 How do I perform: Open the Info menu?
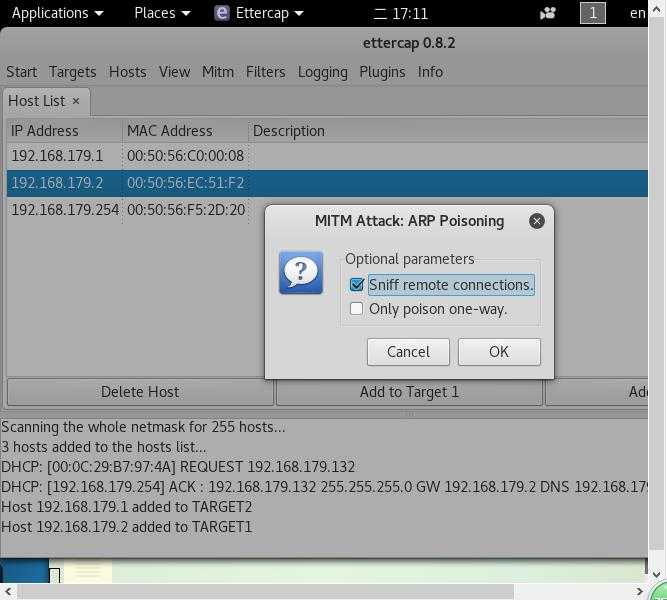(x=430, y=72)
